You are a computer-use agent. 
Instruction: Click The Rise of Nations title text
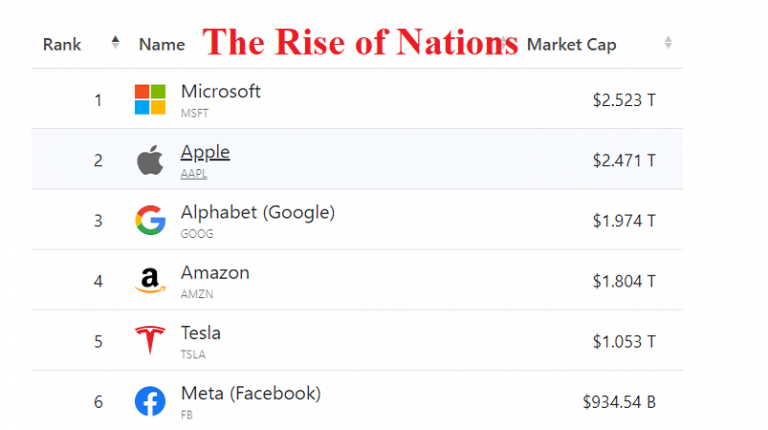(x=360, y=42)
